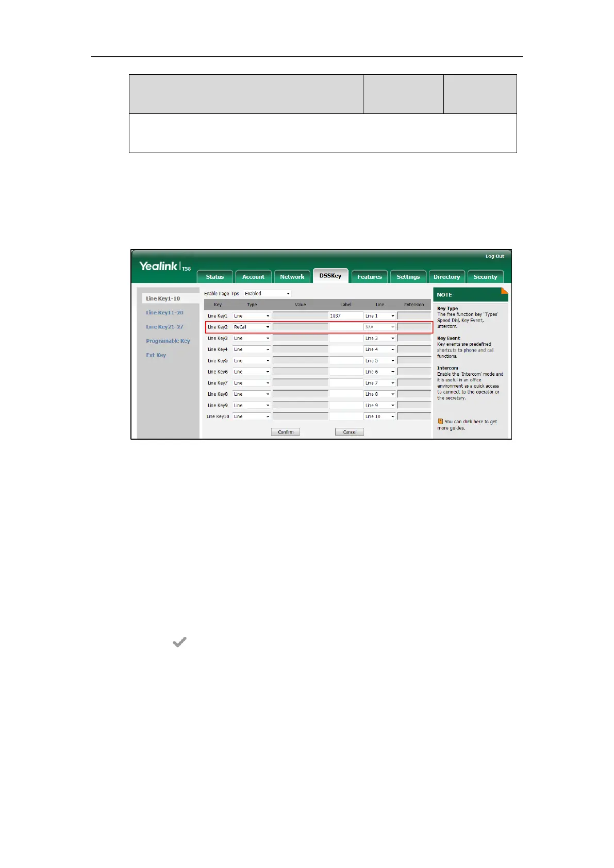Open Ext Key page

[x=156, y=355]
